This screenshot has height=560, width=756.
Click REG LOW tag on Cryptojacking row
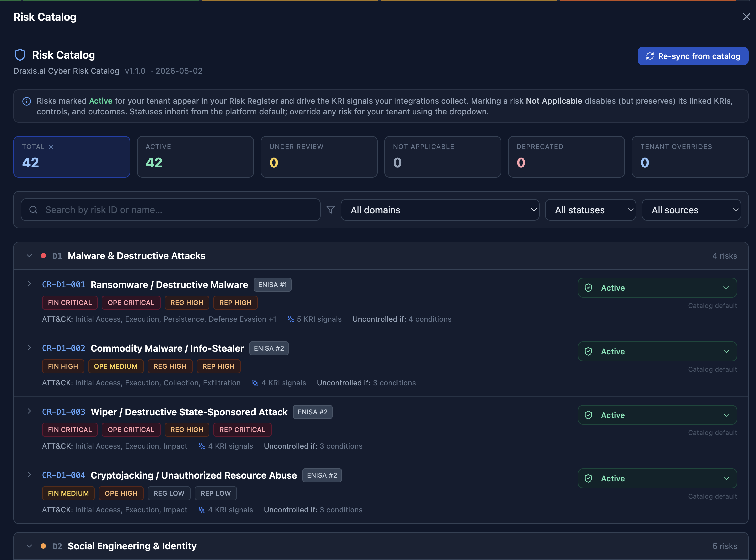[169, 493]
